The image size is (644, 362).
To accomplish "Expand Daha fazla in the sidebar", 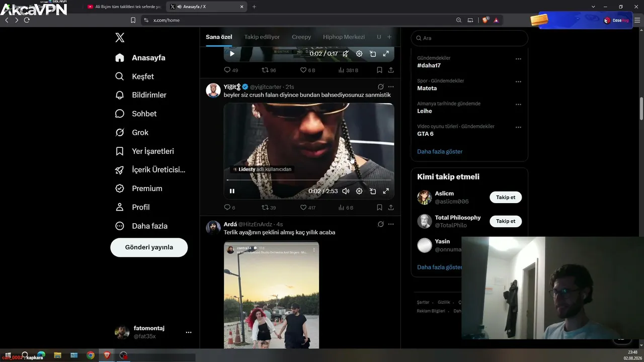I will click(x=142, y=226).
